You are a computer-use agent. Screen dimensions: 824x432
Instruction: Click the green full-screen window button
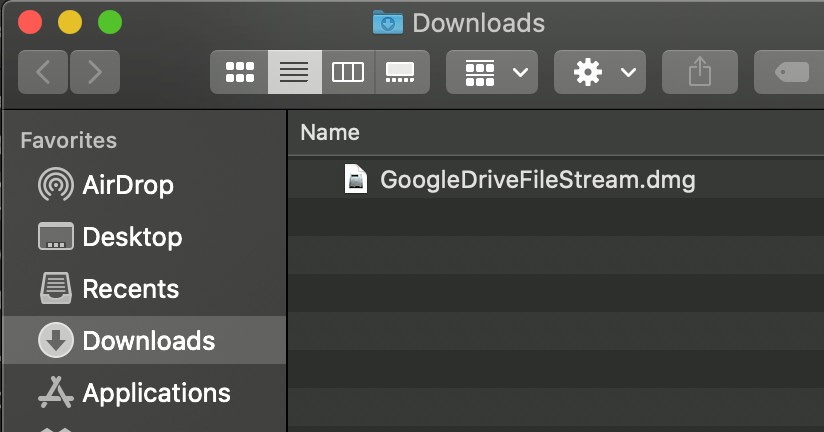109,22
